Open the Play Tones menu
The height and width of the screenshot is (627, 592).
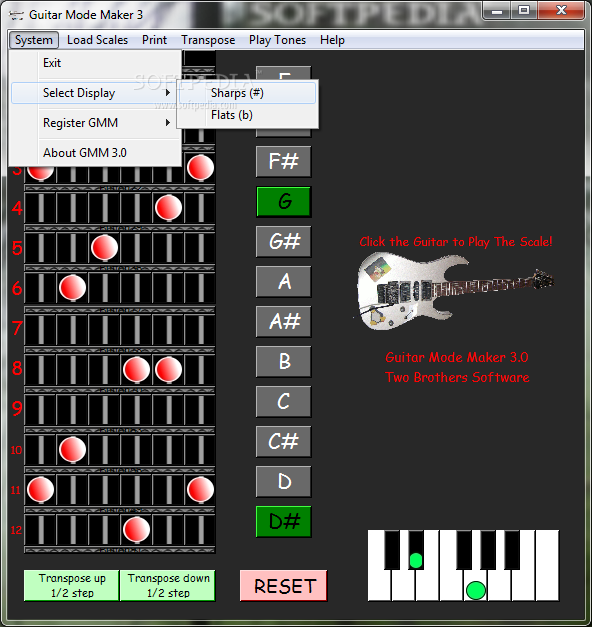277,40
